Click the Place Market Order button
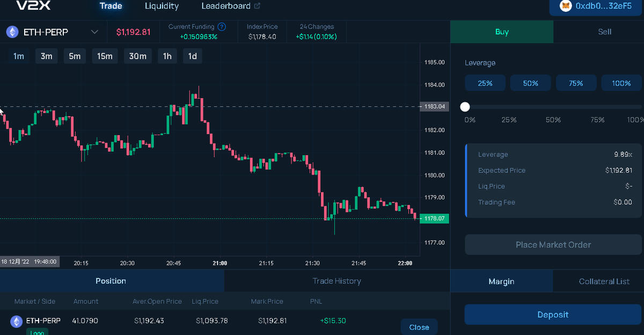Screen dimensions: 644x335 pos(553,245)
